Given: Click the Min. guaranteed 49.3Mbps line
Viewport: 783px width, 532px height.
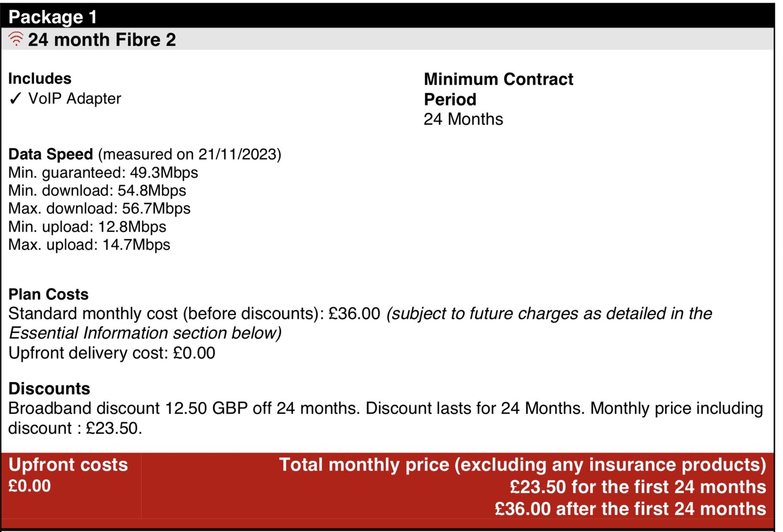Looking at the screenshot, I should 103,173.
